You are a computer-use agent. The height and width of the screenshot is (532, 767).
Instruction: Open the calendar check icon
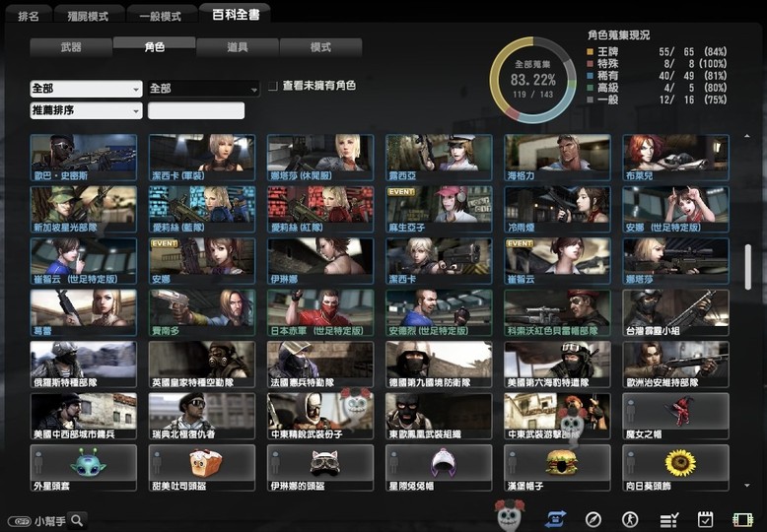coord(705,519)
